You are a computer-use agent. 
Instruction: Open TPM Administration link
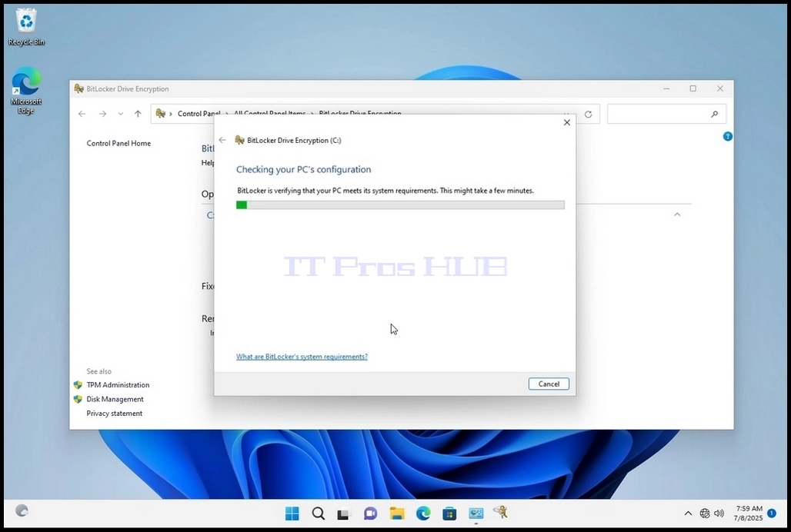[118, 385]
